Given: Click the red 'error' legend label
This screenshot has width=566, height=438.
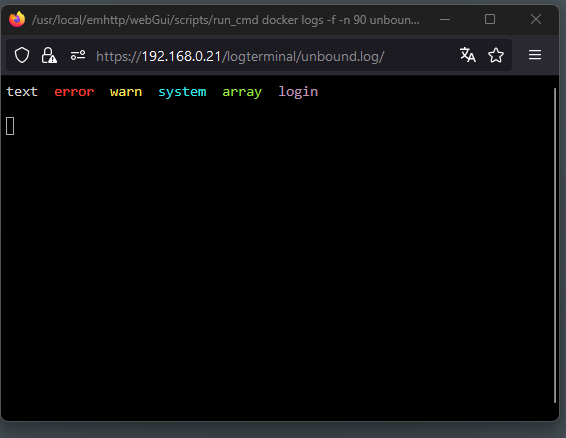Looking at the screenshot, I should (74, 92).
